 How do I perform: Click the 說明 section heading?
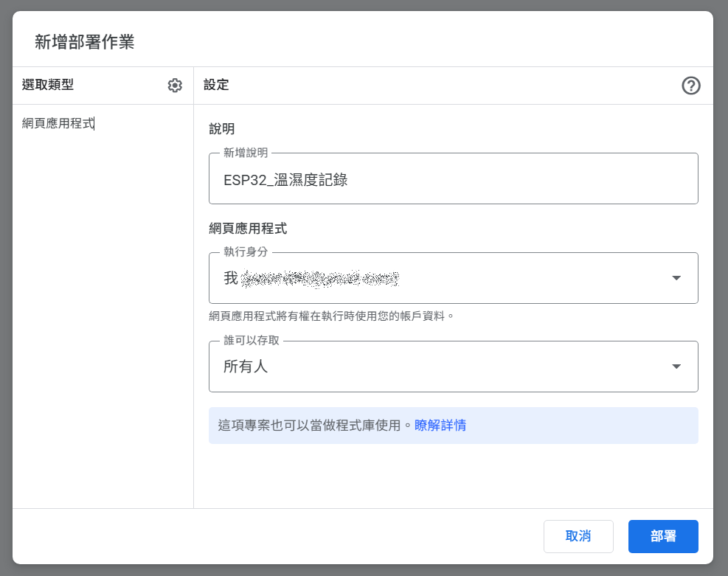222,129
